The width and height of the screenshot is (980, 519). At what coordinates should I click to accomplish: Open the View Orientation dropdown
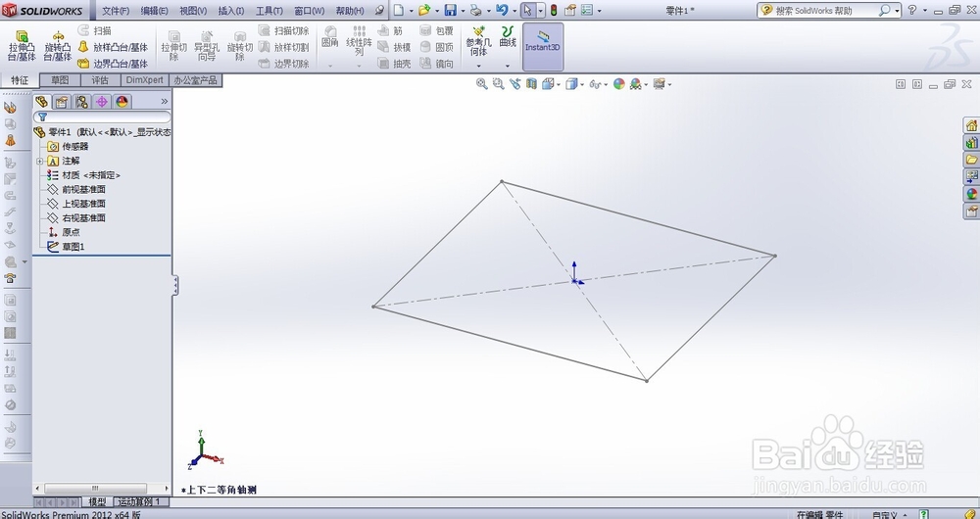pyautogui.click(x=559, y=84)
